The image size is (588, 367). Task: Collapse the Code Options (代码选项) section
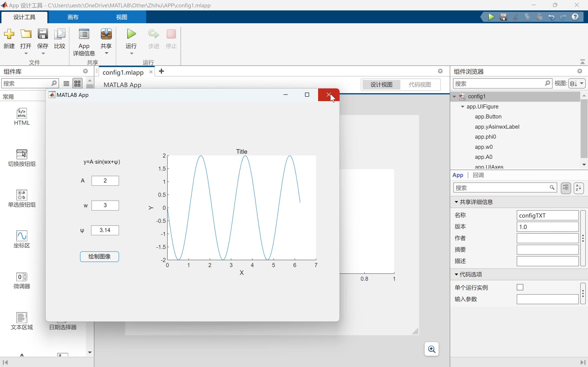click(x=456, y=274)
